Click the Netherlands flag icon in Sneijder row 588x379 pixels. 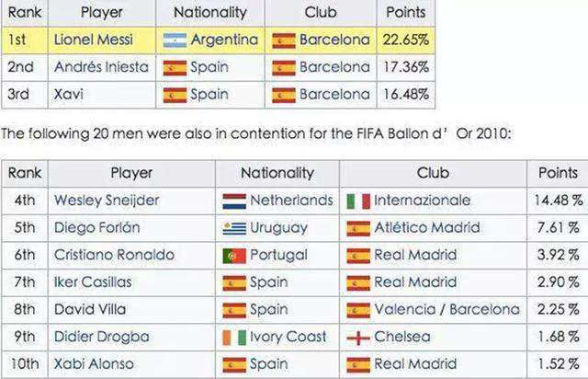coord(234,201)
